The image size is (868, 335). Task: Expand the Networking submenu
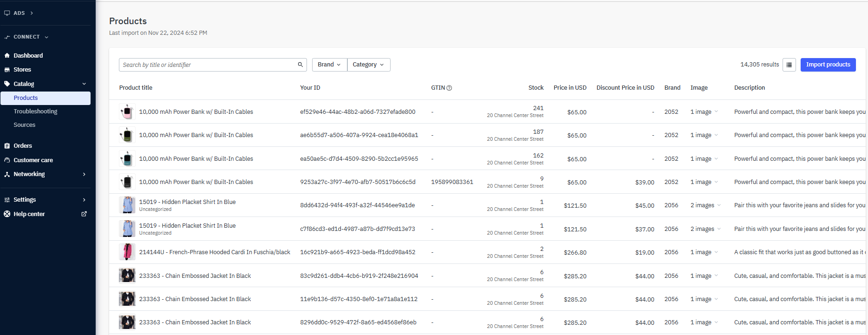(84, 174)
